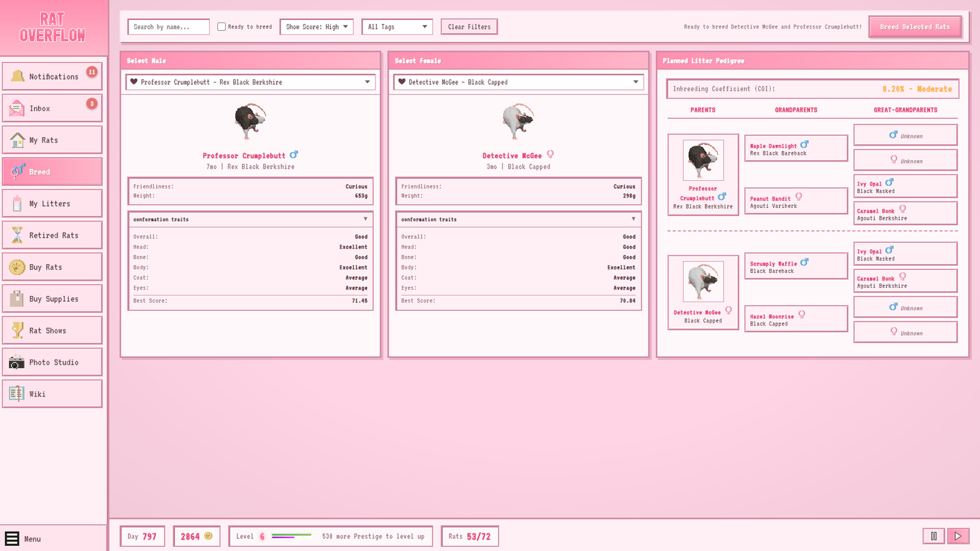Switch to the Wiki section
This screenshot has height=551, width=980.
[x=18, y=393]
